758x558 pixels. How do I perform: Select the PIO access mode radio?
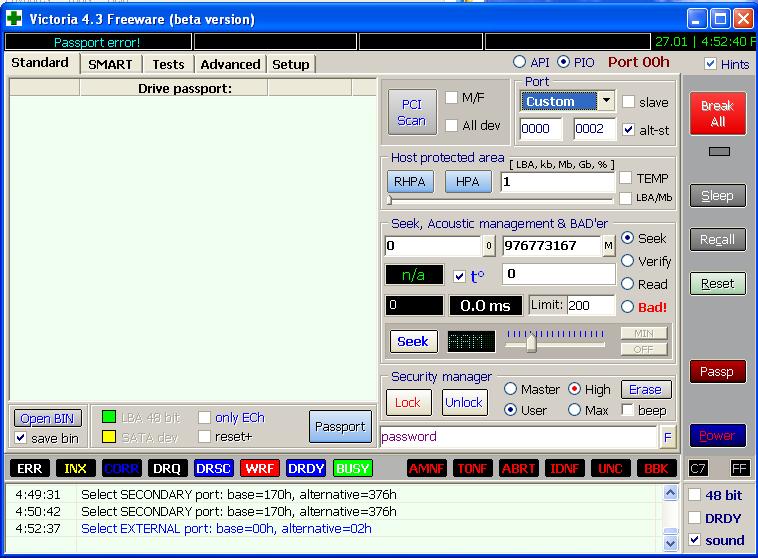(563, 62)
